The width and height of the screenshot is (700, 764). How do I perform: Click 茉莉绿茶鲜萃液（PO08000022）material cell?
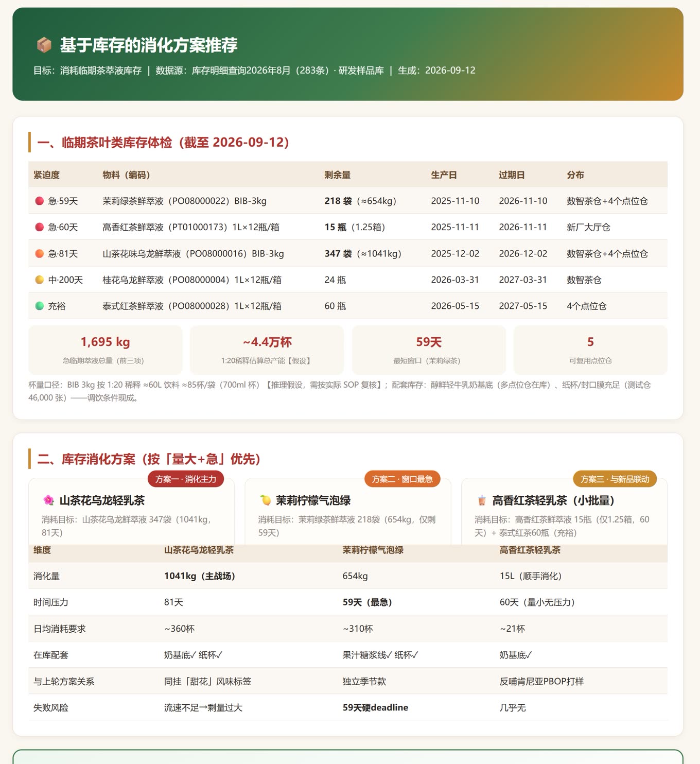tap(184, 201)
